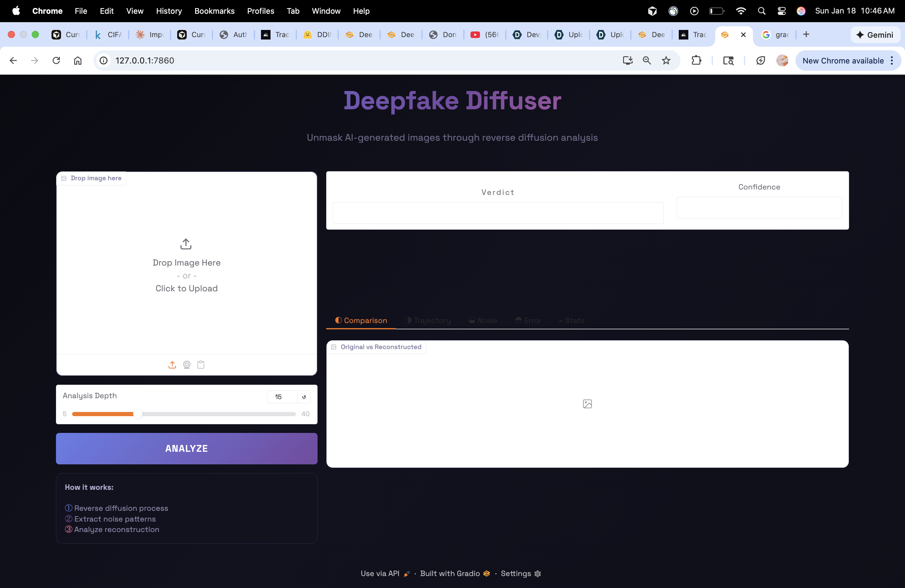The image size is (905, 588).
Task: Open the Bookmarks menu
Action: tap(214, 11)
